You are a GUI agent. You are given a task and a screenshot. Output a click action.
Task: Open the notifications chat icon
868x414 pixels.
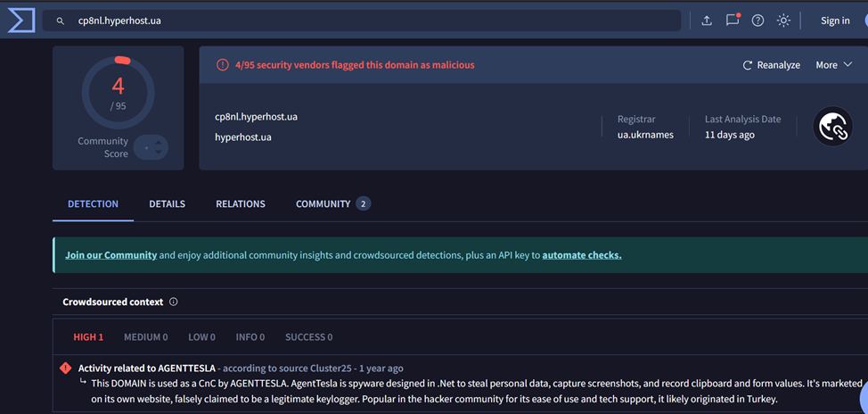(733, 21)
